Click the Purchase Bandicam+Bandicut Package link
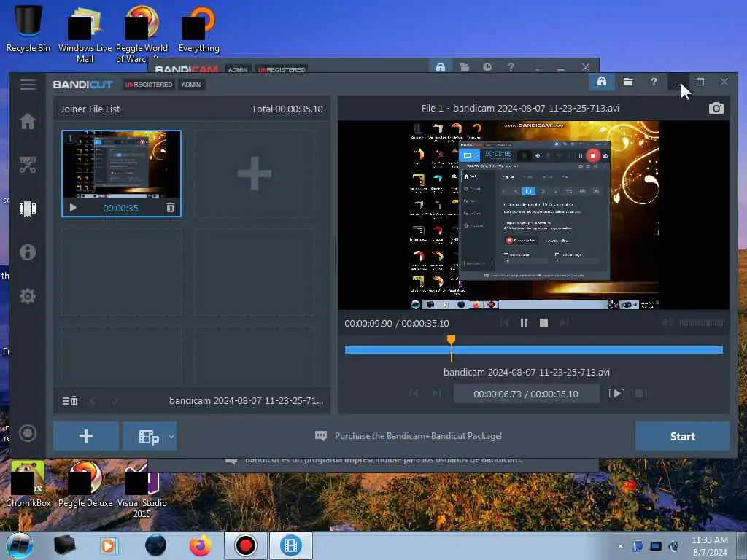The image size is (747, 560). pos(418,436)
